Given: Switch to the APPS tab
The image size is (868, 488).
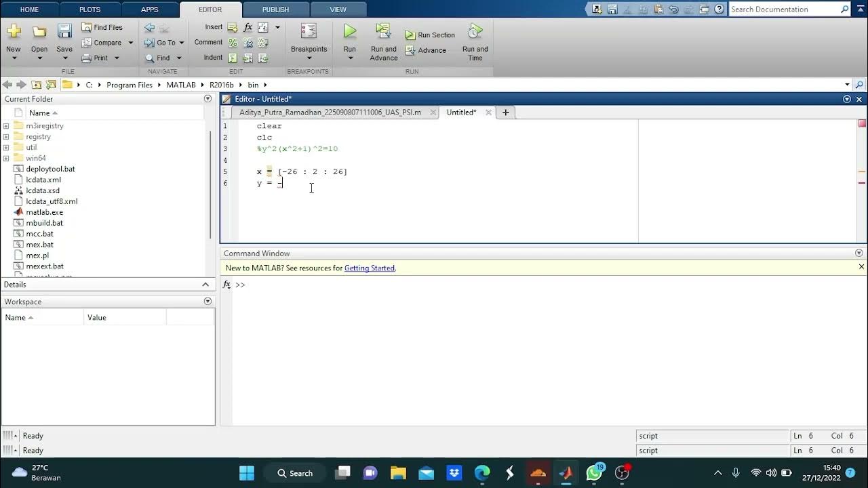Looking at the screenshot, I should click(x=149, y=9).
